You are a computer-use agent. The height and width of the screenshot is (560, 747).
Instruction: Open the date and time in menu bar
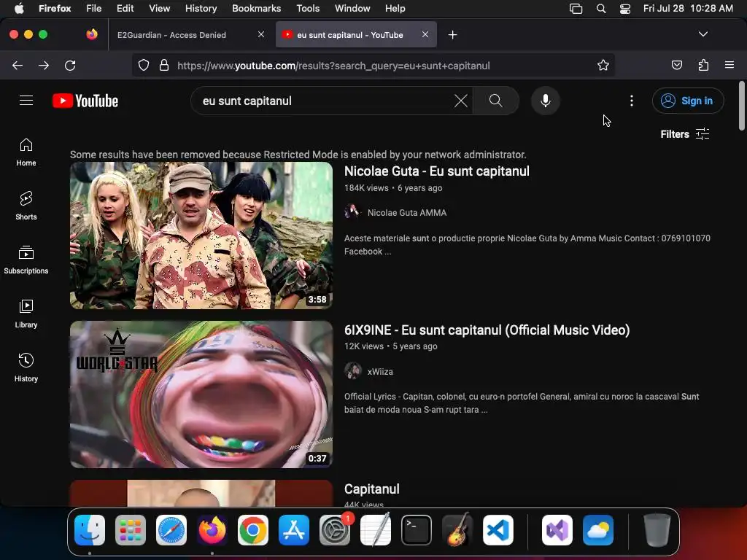click(688, 9)
